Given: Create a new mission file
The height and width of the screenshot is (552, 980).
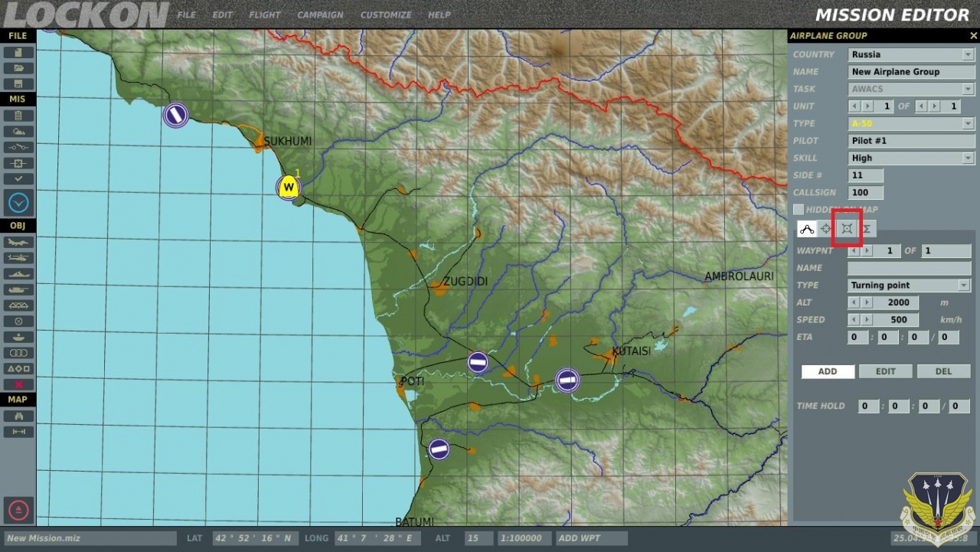Looking at the screenshot, I should [18, 53].
